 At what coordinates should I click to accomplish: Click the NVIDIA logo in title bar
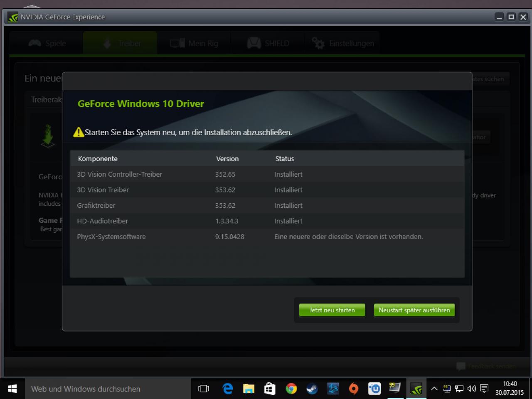pyautogui.click(x=13, y=17)
